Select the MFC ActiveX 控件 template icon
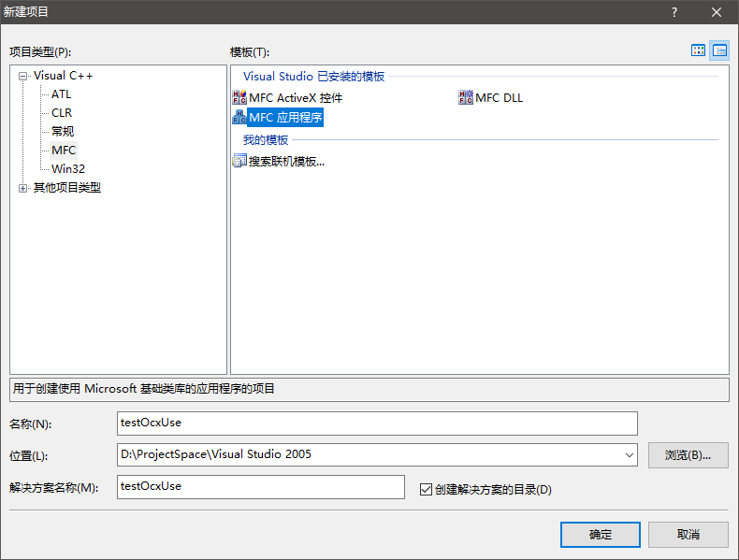 [239, 98]
